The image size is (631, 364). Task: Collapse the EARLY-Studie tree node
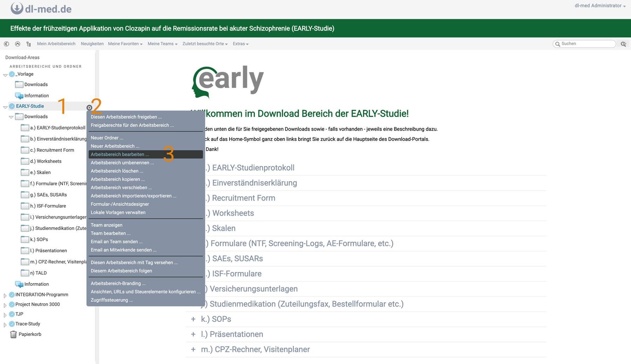pos(5,107)
